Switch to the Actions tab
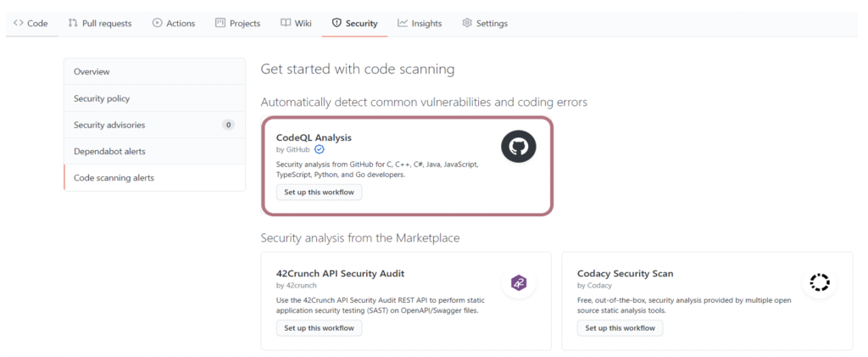The width and height of the screenshot is (868, 357). click(174, 23)
